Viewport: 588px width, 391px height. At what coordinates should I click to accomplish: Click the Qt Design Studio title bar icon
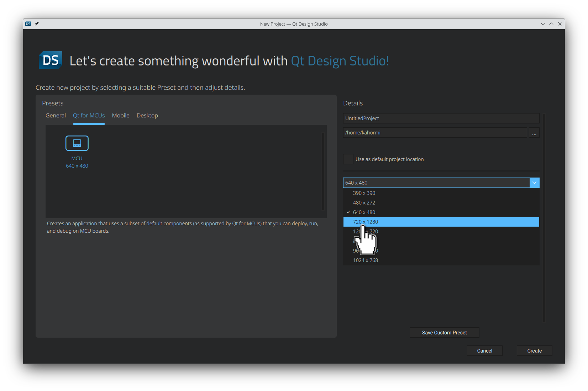click(28, 24)
